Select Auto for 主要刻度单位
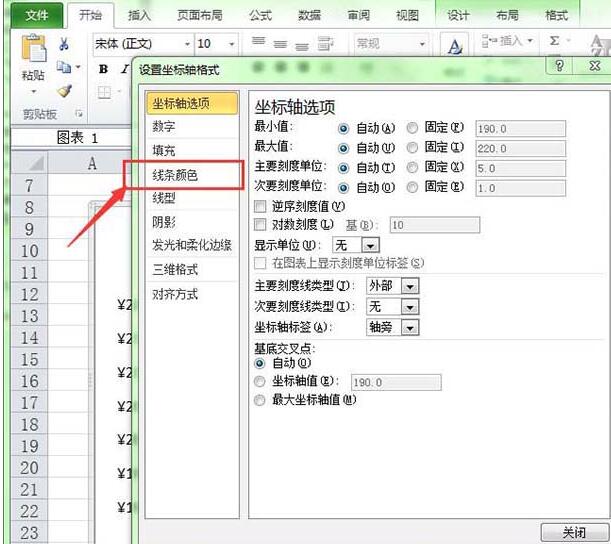 point(343,168)
